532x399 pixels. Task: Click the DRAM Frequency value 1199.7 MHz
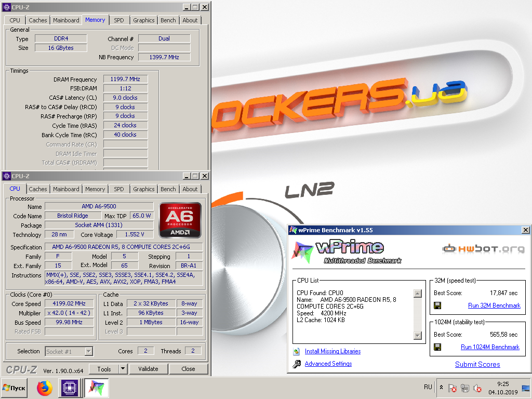pyautogui.click(x=125, y=79)
